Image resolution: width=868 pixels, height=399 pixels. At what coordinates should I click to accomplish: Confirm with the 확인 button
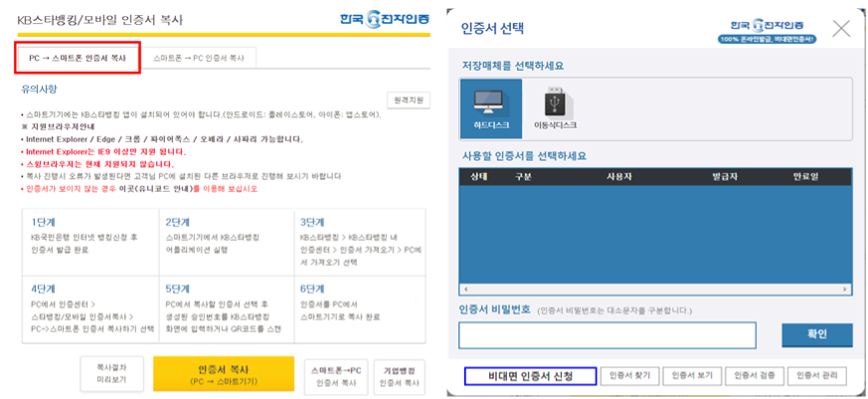click(x=817, y=334)
